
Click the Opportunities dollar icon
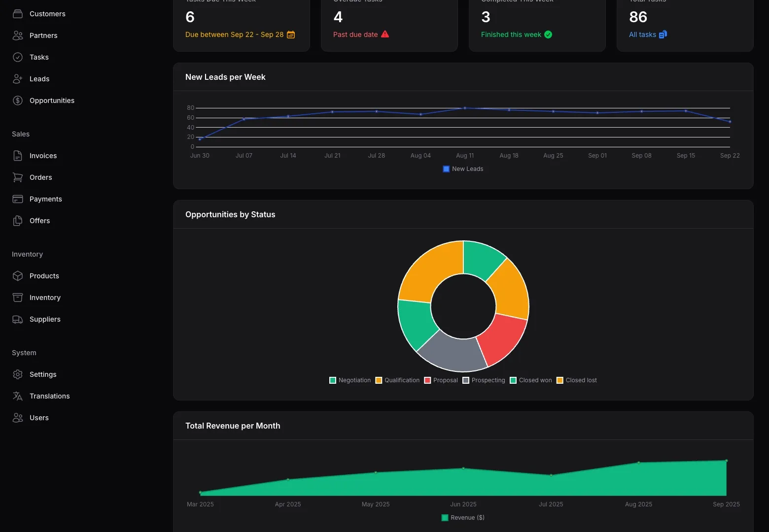tap(18, 100)
